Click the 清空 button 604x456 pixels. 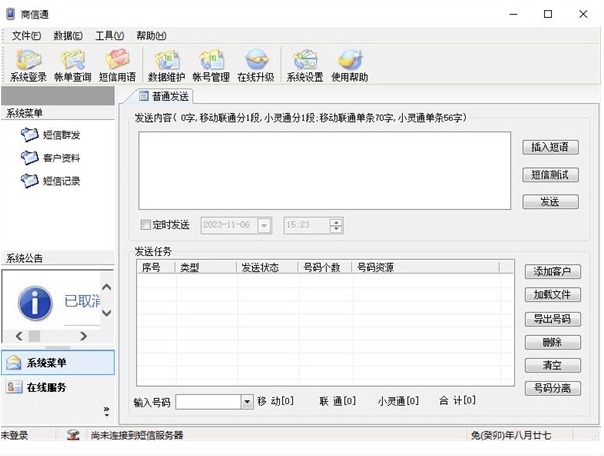[553, 365]
